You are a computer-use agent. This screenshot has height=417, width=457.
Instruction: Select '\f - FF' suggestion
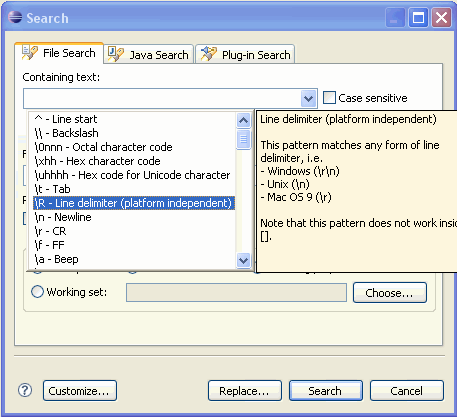134,245
